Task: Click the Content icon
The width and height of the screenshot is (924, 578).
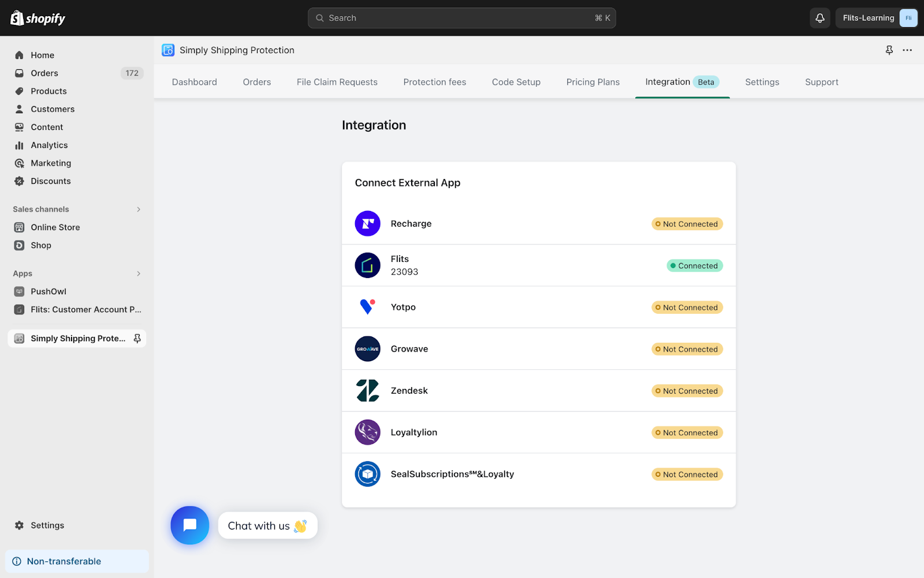Action: 19,127
